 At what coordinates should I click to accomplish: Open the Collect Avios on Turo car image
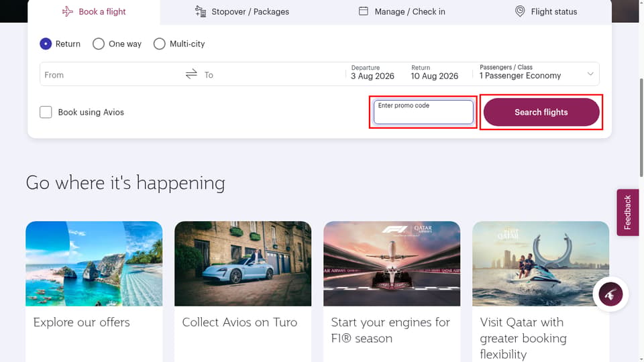(x=243, y=263)
